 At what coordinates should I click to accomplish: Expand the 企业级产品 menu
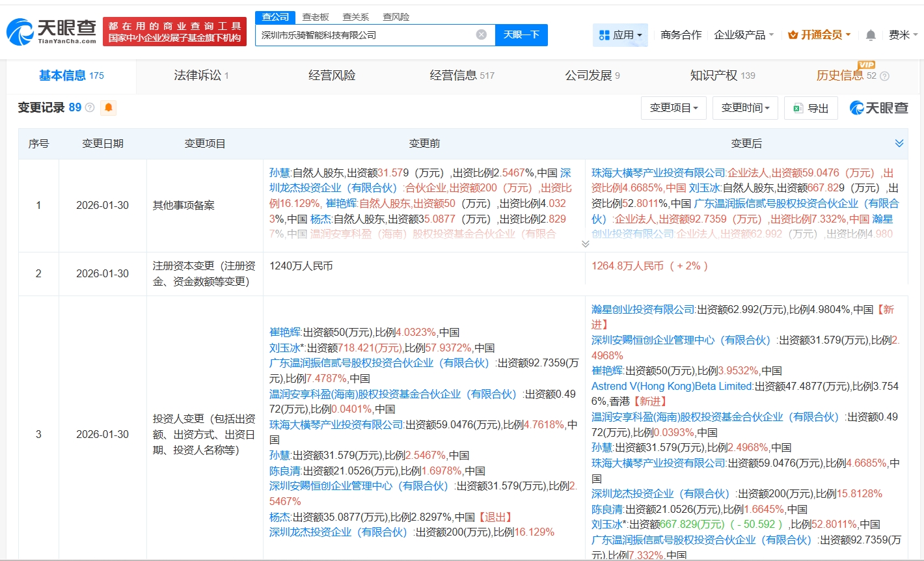pos(744,35)
